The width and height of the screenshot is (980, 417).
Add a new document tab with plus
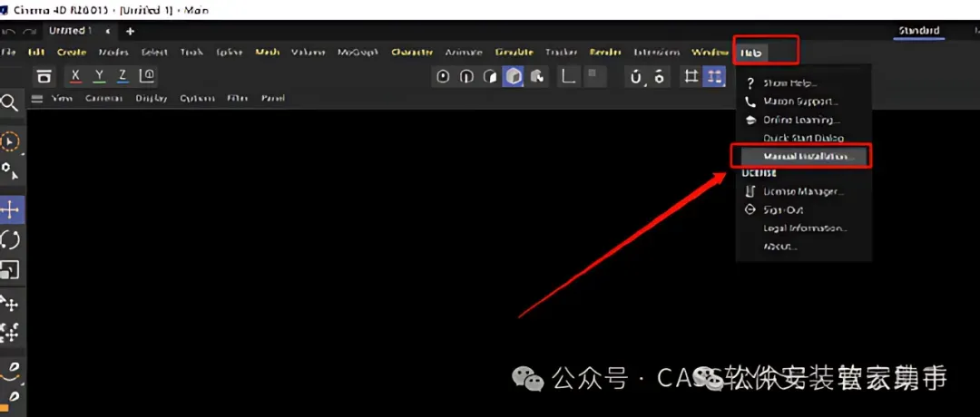point(130,31)
